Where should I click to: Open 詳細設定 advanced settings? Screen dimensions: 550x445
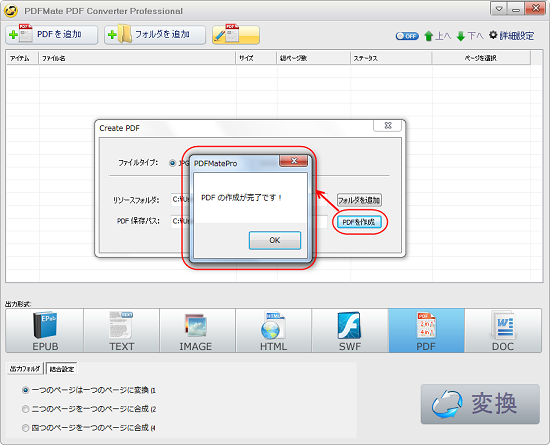pos(512,35)
